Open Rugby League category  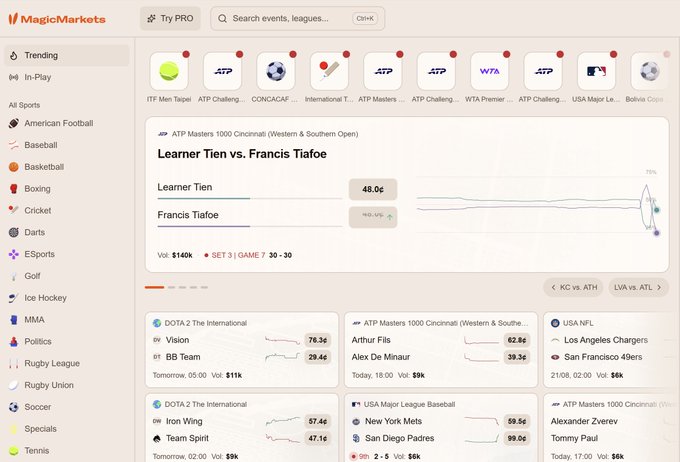(67, 363)
